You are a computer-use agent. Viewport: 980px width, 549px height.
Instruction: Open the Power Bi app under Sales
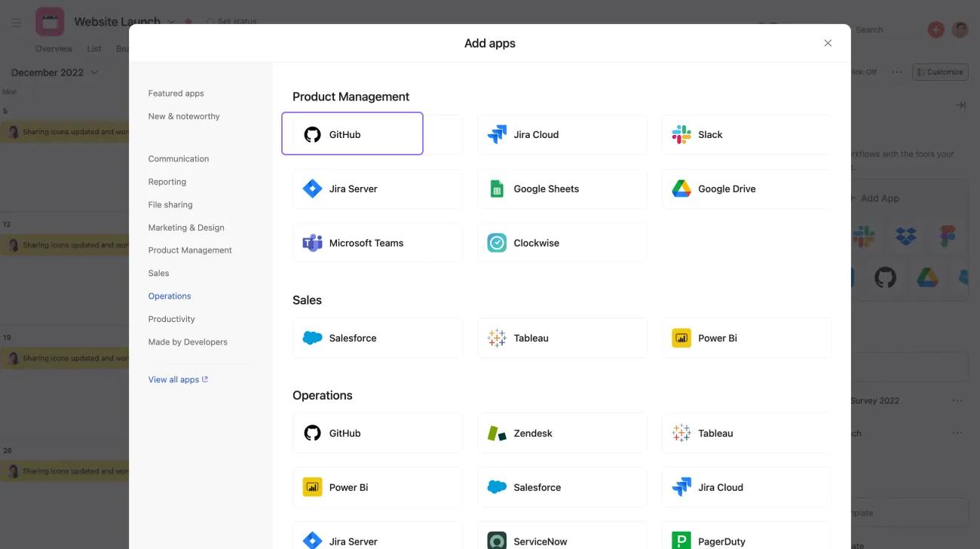click(x=746, y=337)
